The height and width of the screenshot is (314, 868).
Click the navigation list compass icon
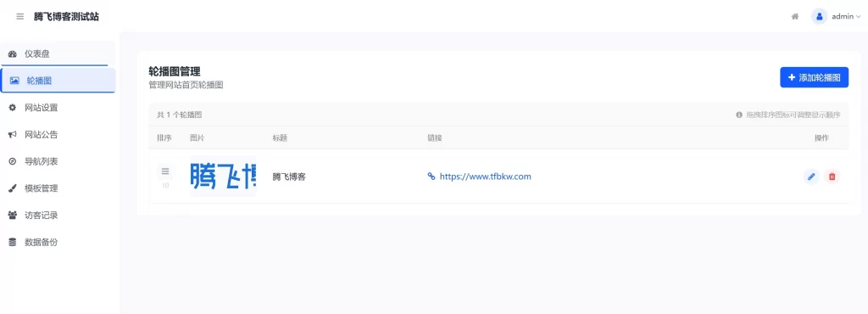[x=13, y=161]
